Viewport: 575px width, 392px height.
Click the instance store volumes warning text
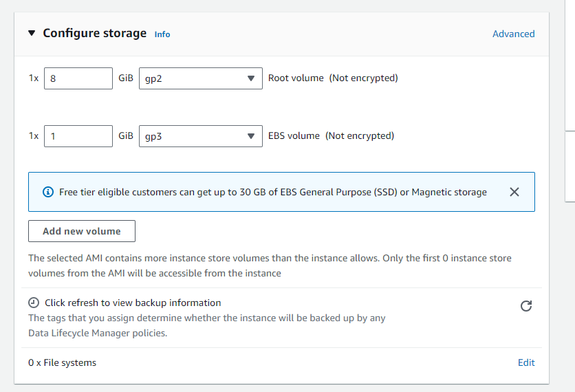[270, 265]
